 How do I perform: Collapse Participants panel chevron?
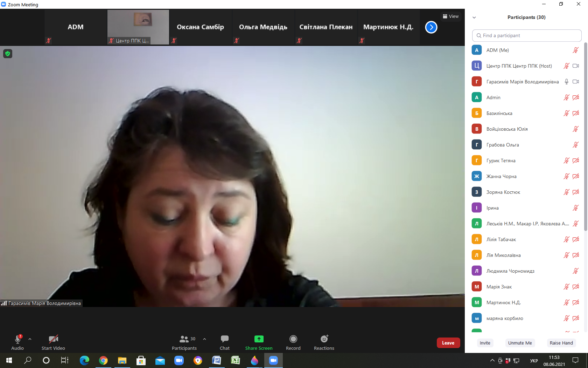474,17
